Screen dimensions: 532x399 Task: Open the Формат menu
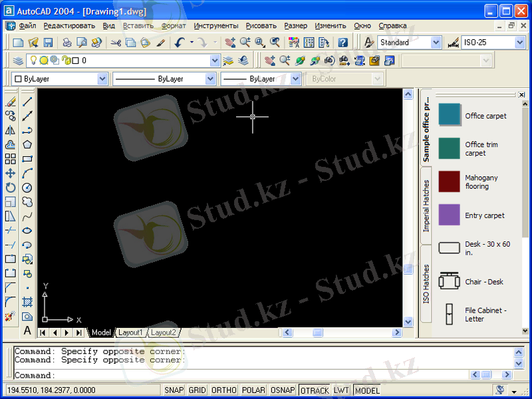click(x=174, y=26)
